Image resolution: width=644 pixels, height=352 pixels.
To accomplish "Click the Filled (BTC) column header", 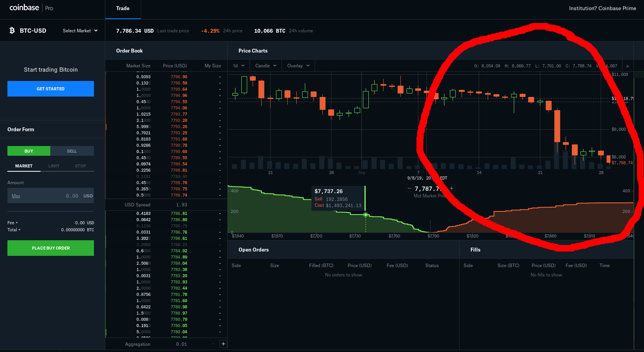I will (x=321, y=266).
